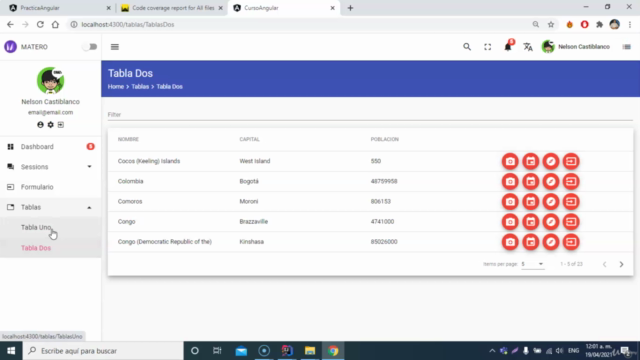This screenshot has width=640, height=360.
Task: Open a new browser tab
Action: [x=350, y=8]
